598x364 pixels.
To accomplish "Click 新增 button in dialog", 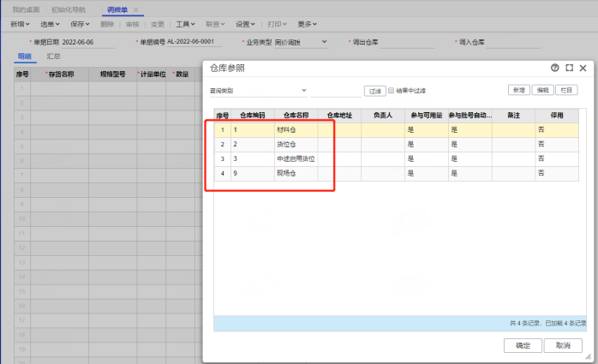I will (x=519, y=90).
